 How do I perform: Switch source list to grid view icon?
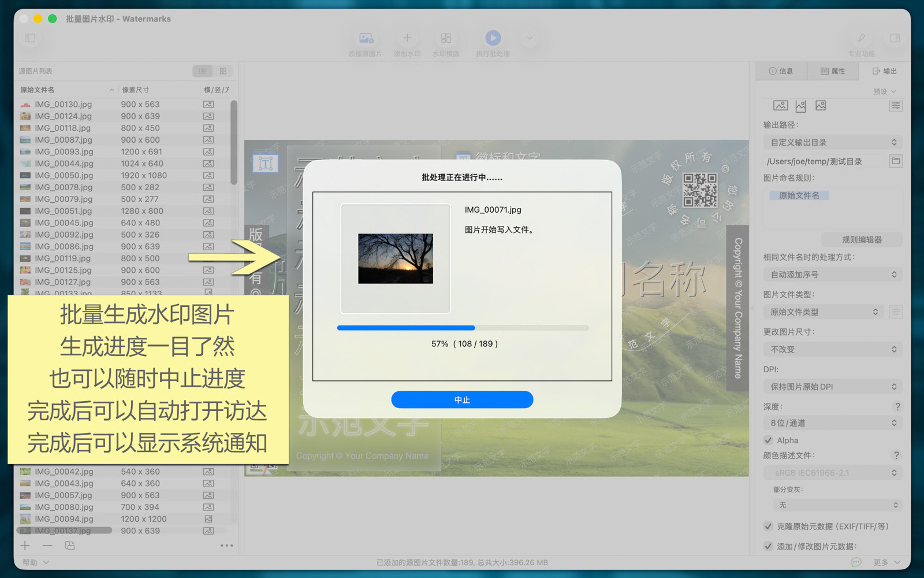pyautogui.click(x=223, y=71)
